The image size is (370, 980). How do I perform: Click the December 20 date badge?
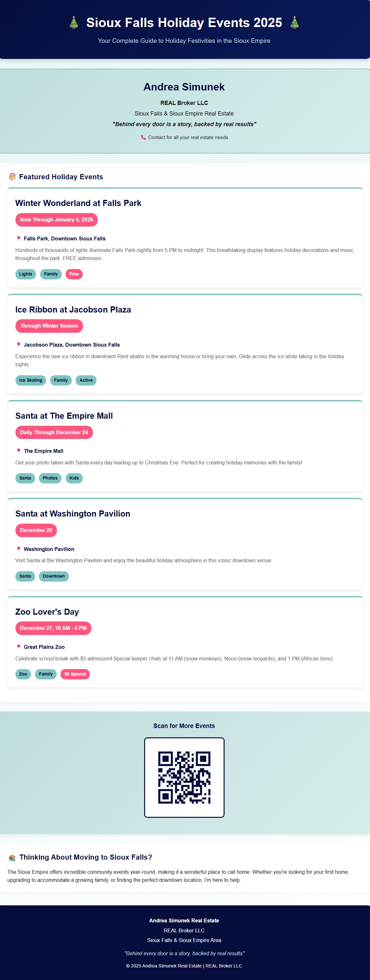tap(36, 530)
